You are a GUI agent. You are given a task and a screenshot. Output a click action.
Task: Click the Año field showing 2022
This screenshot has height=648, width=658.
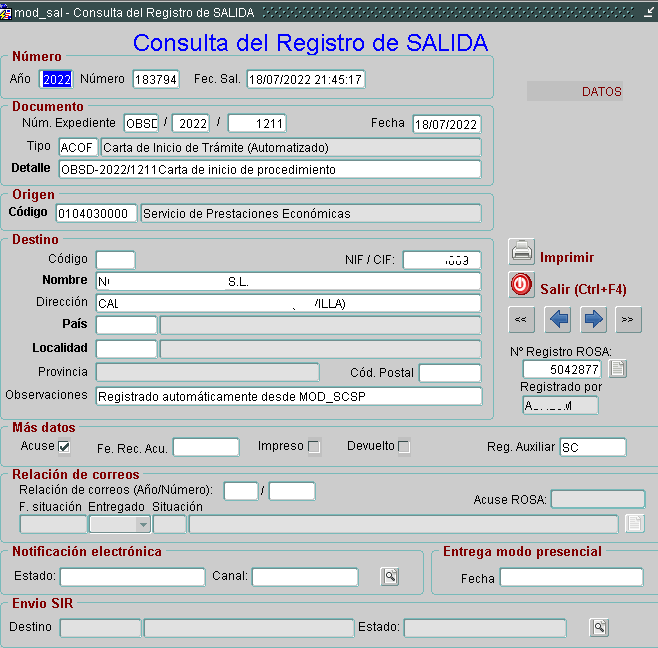[56, 79]
